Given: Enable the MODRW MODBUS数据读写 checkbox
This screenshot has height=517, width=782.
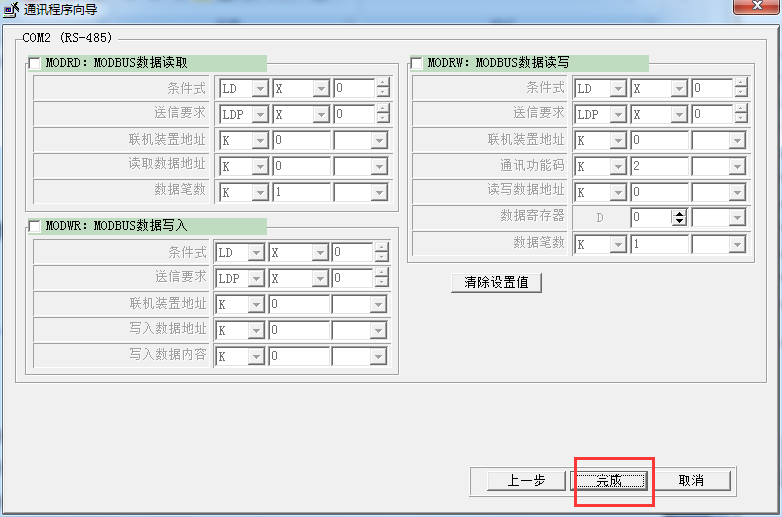Looking at the screenshot, I should point(416,63).
